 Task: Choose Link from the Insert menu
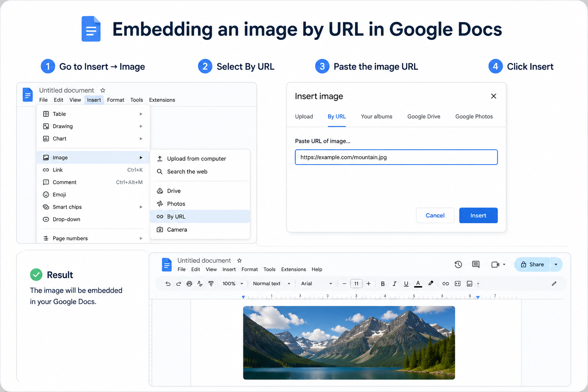pos(93,170)
